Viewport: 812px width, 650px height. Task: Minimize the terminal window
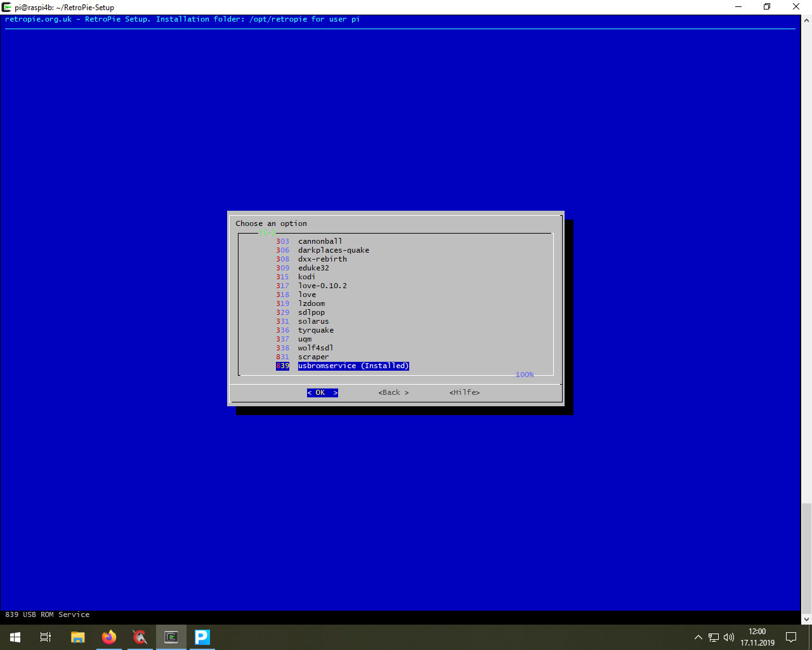click(738, 7)
